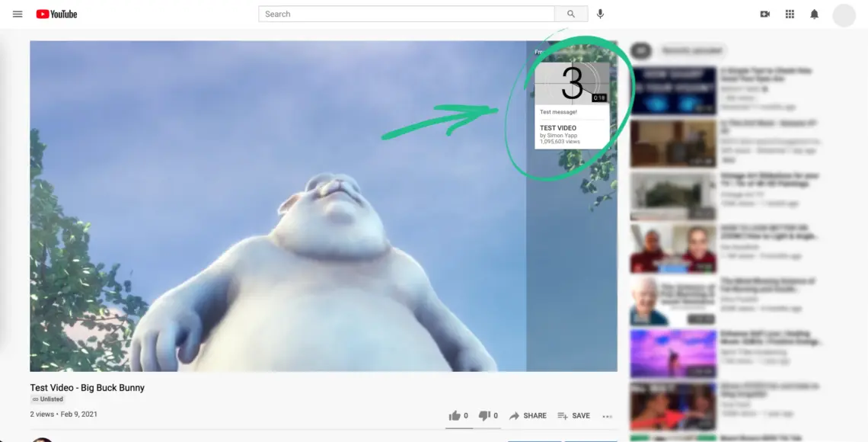Open the account avatar menu
The height and width of the screenshot is (442, 868).
[844, 15]
